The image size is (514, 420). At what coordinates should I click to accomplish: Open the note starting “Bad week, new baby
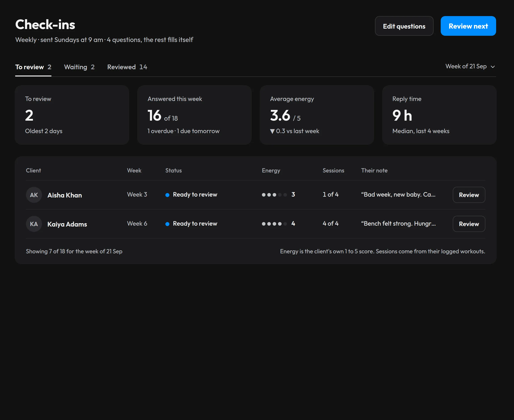[398, 195]
